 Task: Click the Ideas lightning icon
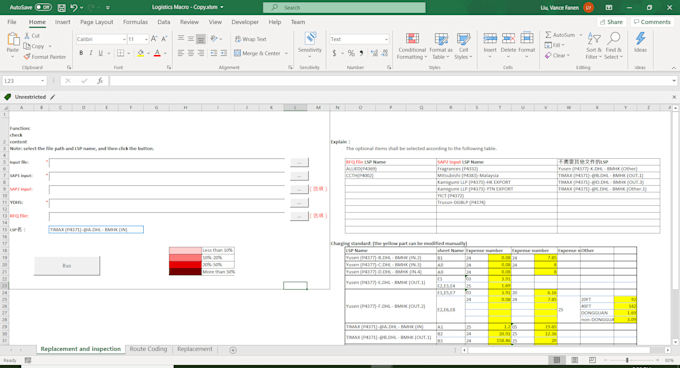tap(641, 39)
